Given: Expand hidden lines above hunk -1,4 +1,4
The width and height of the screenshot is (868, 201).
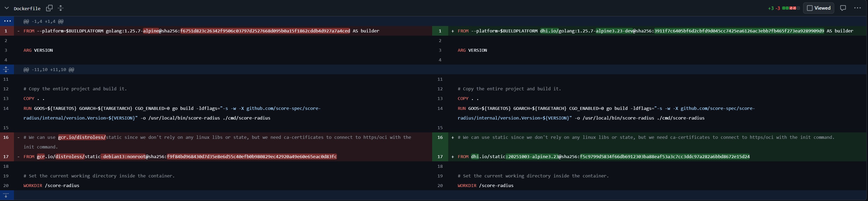Looking at the screenshot, I should [x=7, y=21].
